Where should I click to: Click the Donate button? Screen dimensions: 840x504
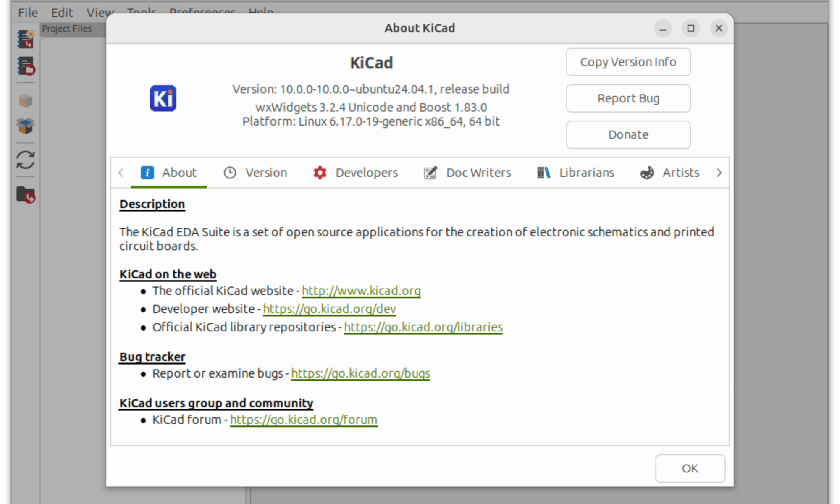click(628, 135)
